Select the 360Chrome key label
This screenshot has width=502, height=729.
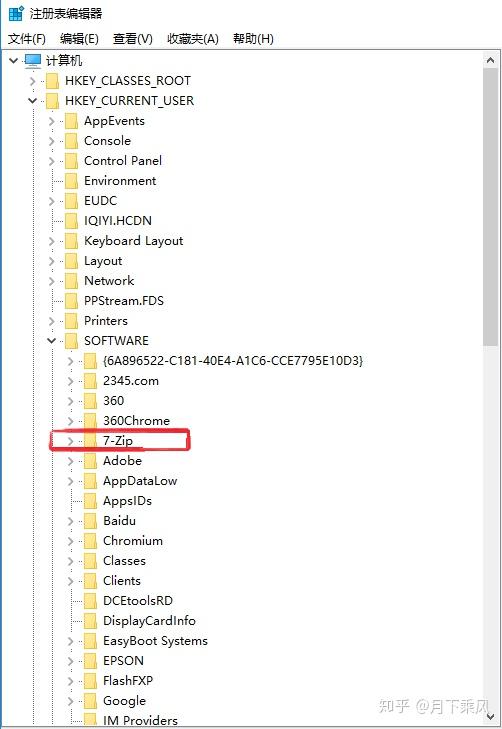pos(136,421)
